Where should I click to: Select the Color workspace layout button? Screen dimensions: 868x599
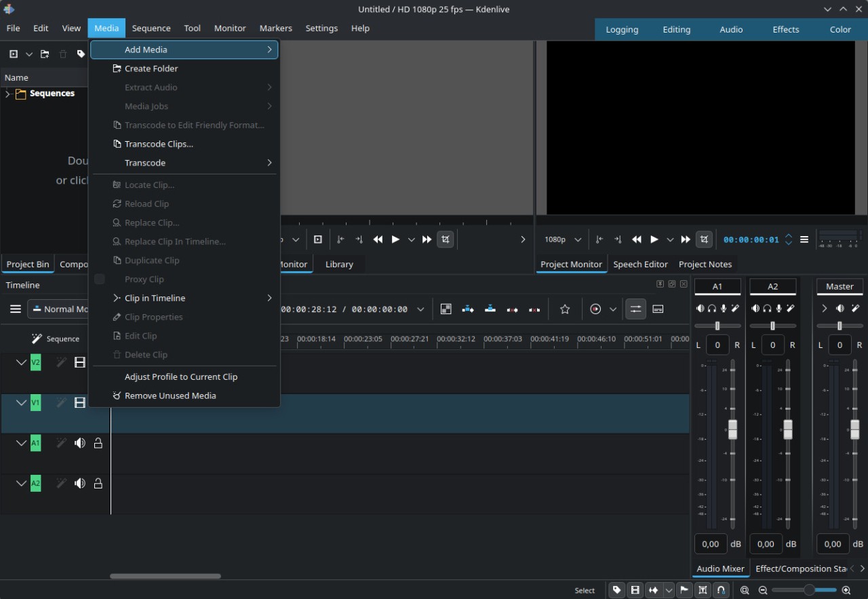pyautogui.click(x=840, y=29)
